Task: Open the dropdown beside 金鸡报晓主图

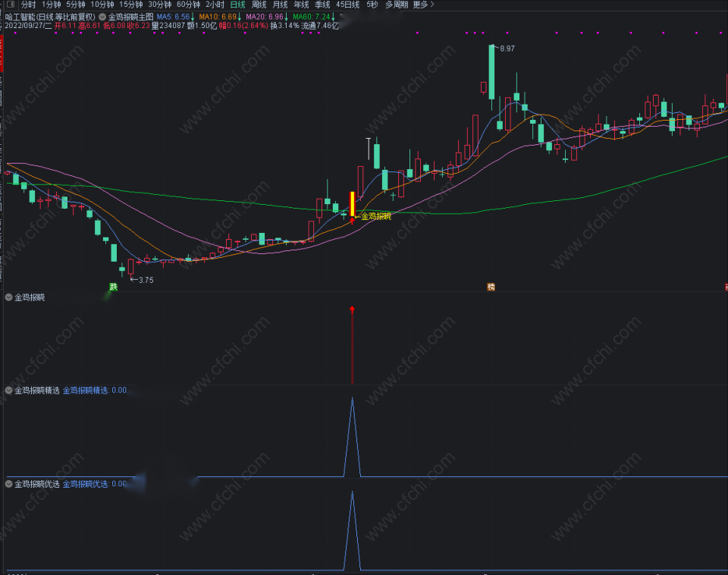Action: [102, 17]
